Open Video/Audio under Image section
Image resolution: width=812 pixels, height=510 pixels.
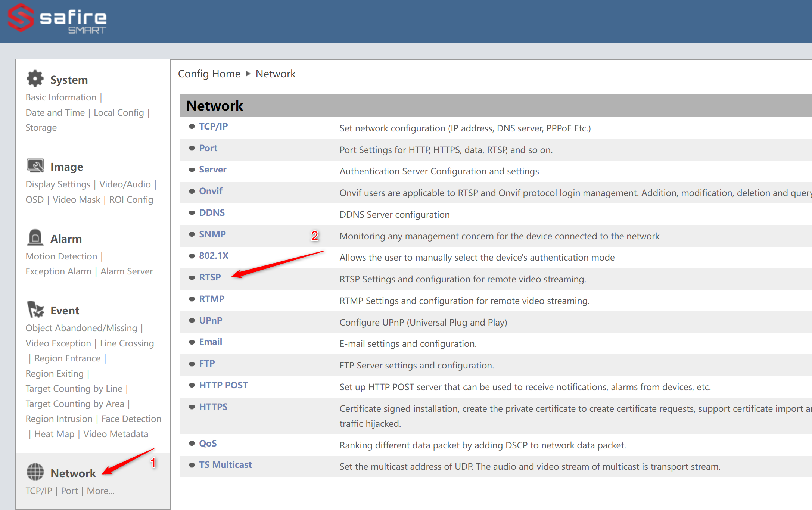point(125,184)
